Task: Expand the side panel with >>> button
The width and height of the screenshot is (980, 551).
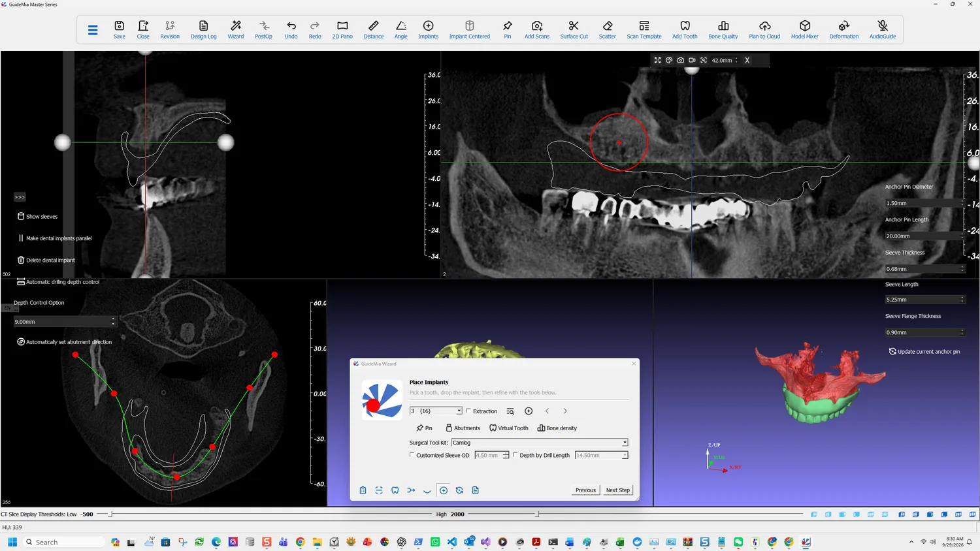Action: point(20,197)
